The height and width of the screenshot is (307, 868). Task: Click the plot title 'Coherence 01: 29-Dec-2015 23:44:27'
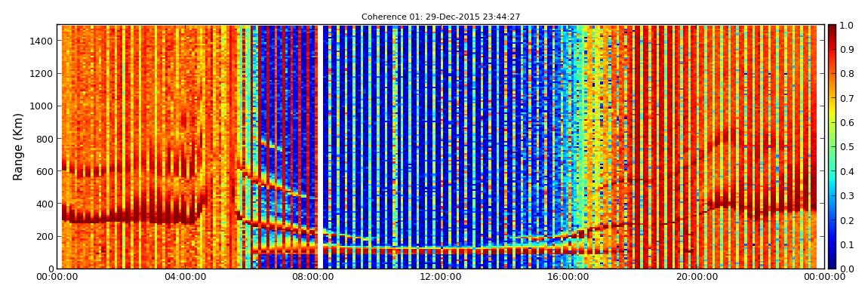pyautogui.click(x=441, y=17)
